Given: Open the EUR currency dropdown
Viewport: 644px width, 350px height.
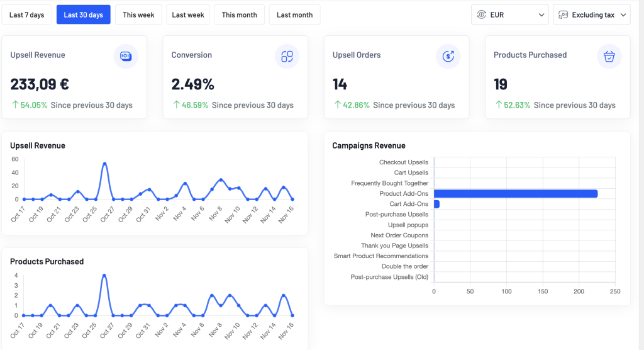Looking at the screenshot, I should [509, 14].
